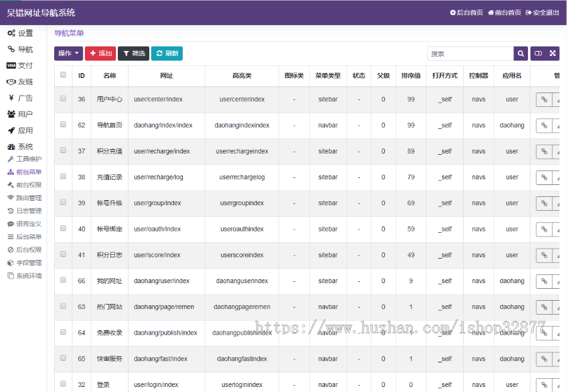Click link icon for 热门网站 row

[x=544, y=308]
